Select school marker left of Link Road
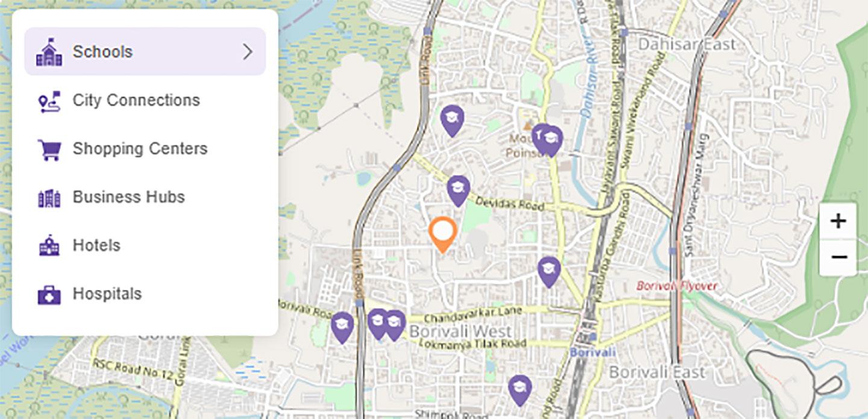The width and height of the screenshot is (868, 419). (342, 328)
